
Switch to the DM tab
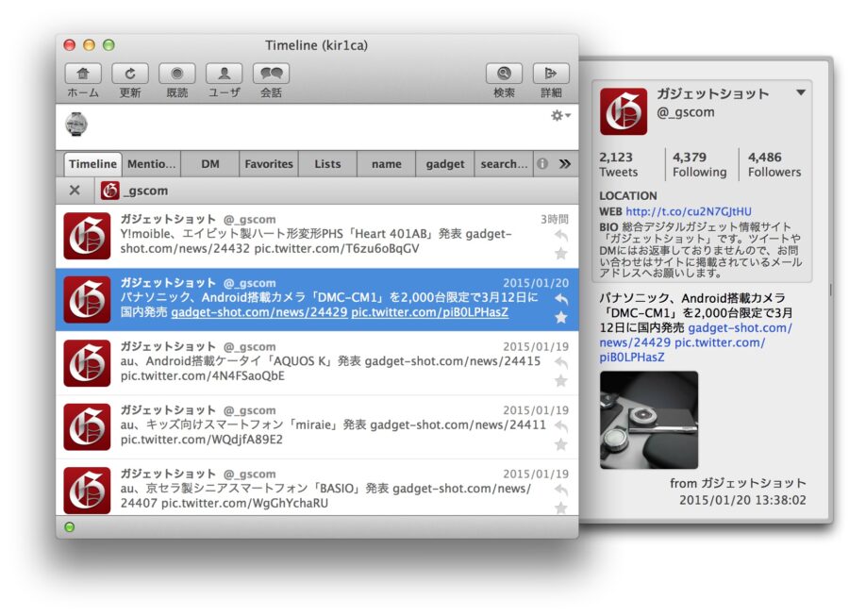210,164
